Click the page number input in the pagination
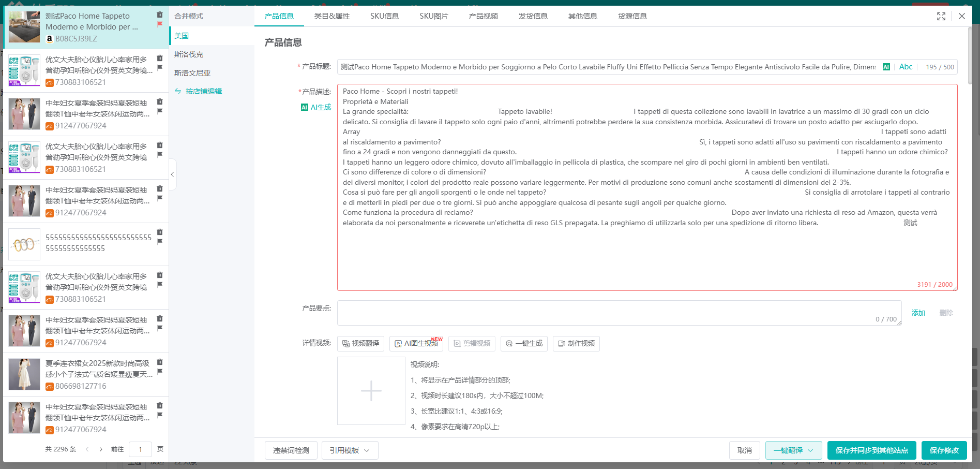 [140, 449]
